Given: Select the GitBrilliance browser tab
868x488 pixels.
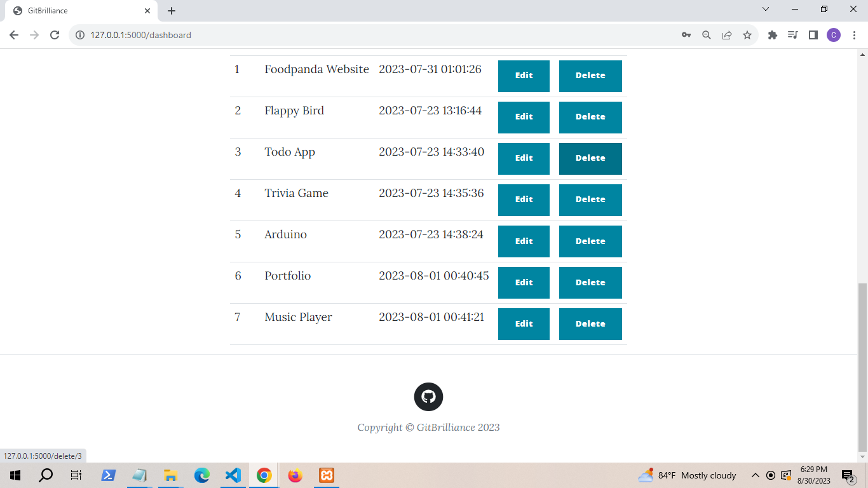Looking at the screenshot, I should point(76,11).
